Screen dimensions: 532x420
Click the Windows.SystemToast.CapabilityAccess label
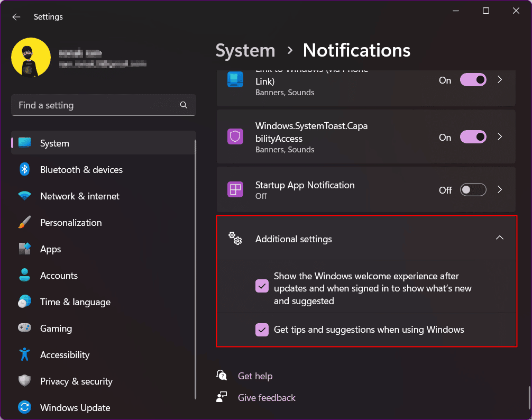pos(311,132)
